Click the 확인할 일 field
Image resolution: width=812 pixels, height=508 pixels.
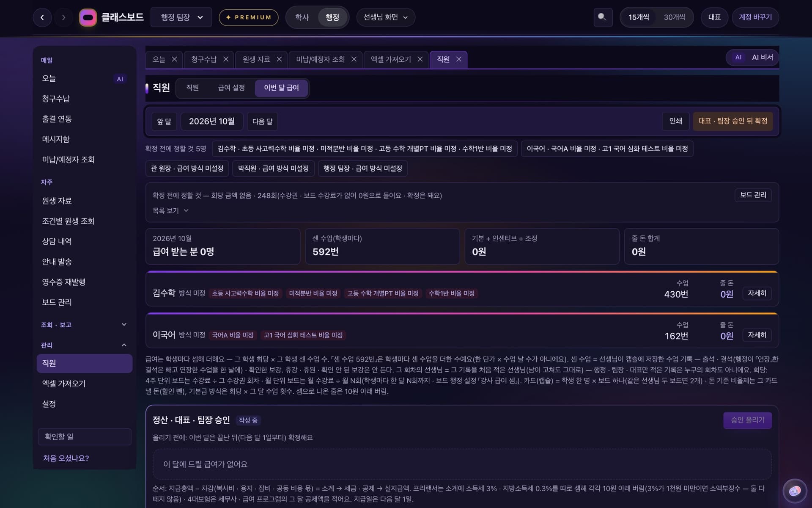pyautogui.click(x=84, y=437)
